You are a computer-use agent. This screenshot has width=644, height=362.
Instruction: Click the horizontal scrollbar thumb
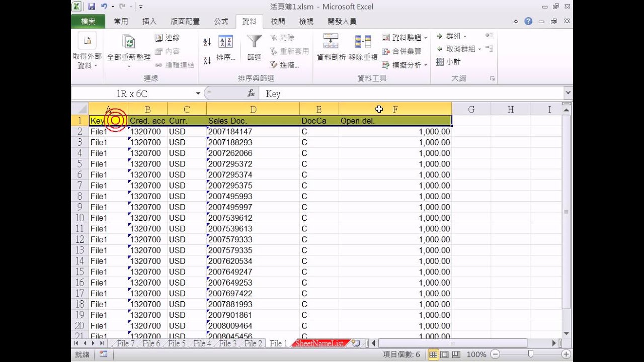pyautogui.click(x=452, y=343)
